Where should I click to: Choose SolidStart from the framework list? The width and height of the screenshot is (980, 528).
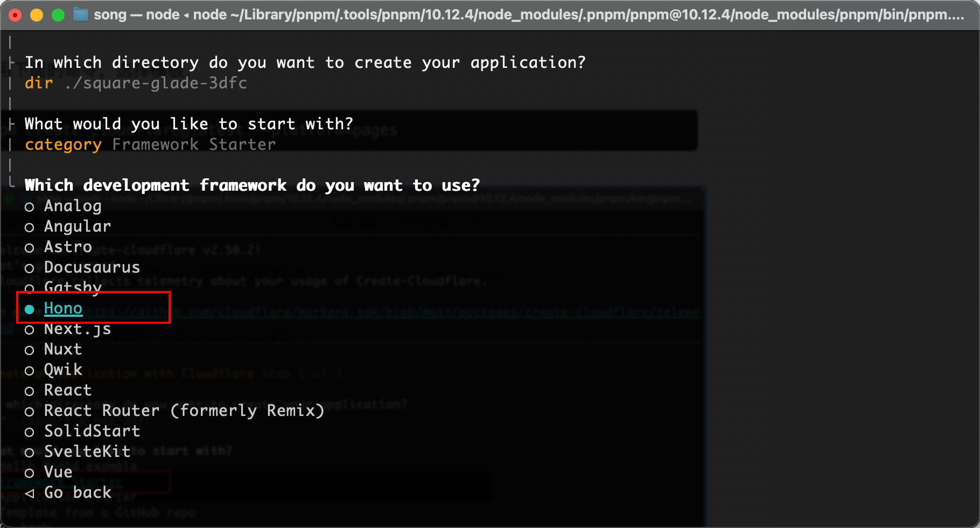coord(92,431)
